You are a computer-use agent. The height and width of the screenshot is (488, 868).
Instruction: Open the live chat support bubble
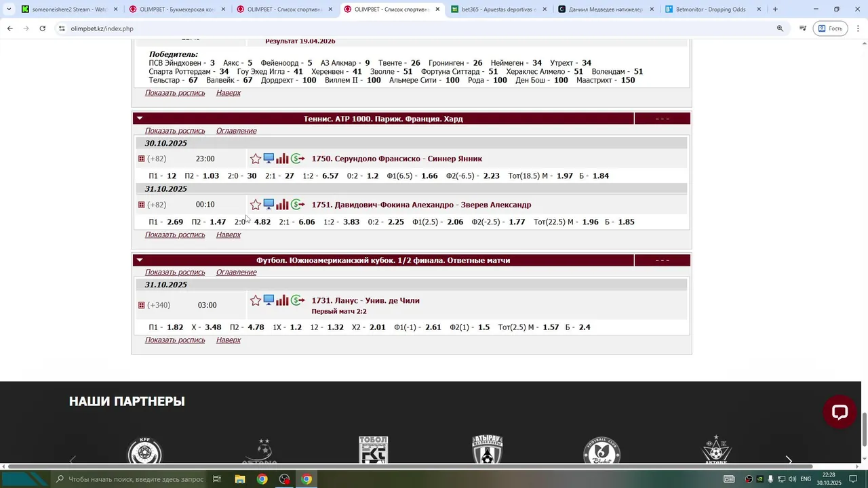[x=840, y=412]
